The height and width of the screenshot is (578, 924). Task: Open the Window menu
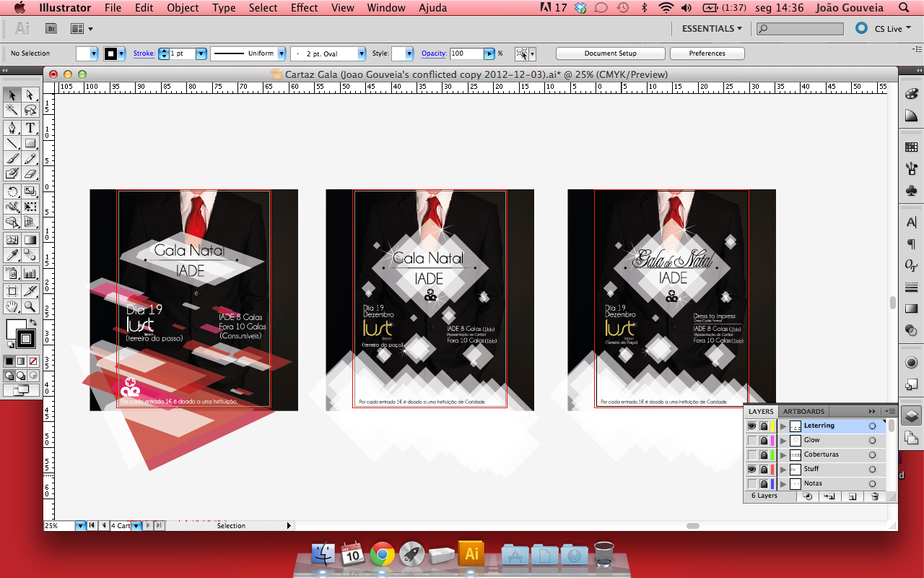(x=386, y=8)
